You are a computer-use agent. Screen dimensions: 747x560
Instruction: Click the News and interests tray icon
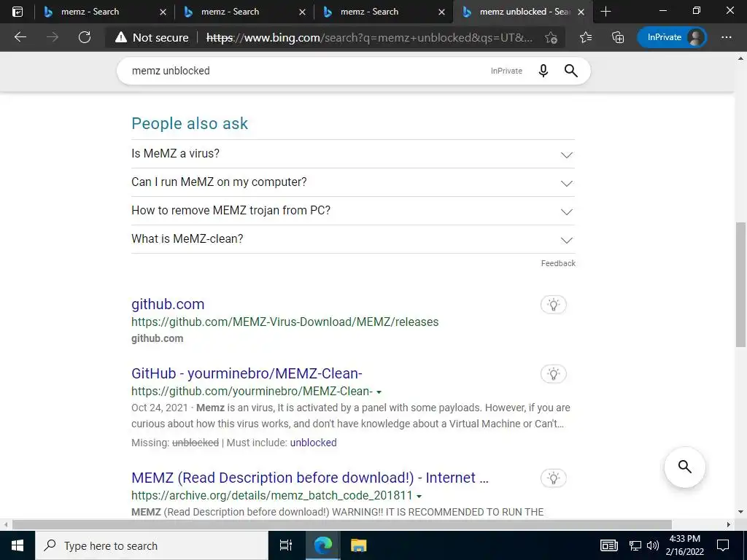coord(609,545)
